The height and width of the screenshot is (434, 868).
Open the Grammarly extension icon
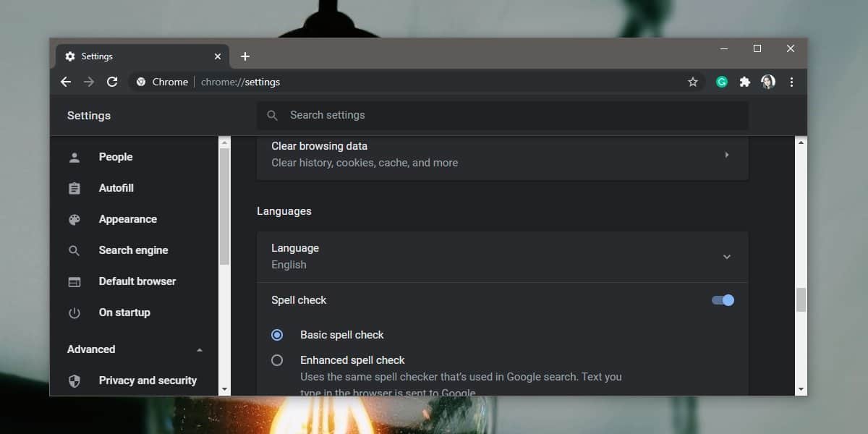[722, 82]
